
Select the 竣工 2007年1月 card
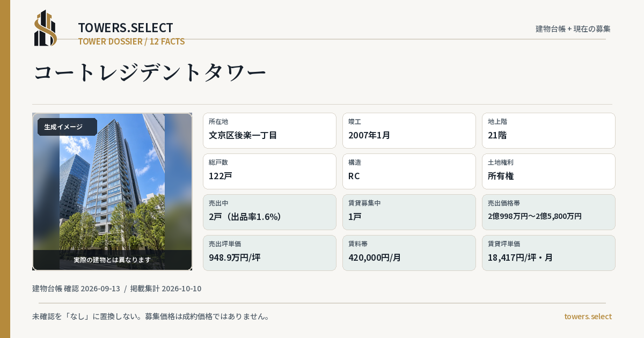click(x=409, y=130)
